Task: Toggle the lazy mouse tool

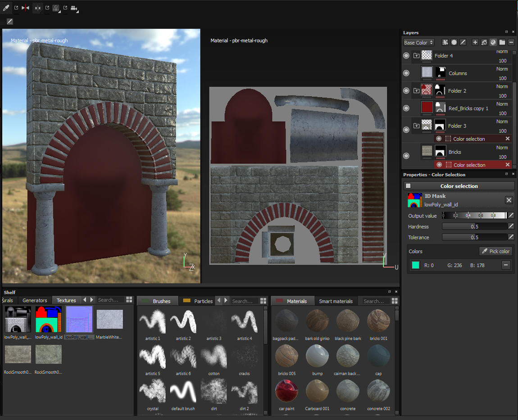Action: pos(38,8)
